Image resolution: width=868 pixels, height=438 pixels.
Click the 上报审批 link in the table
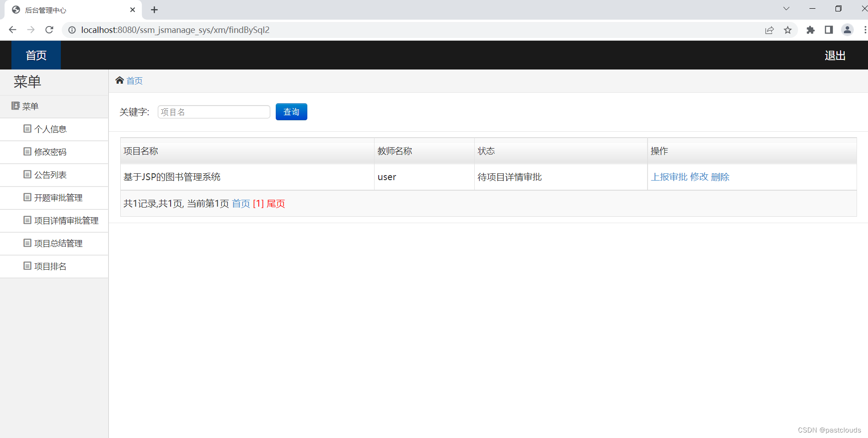[669, 177]
